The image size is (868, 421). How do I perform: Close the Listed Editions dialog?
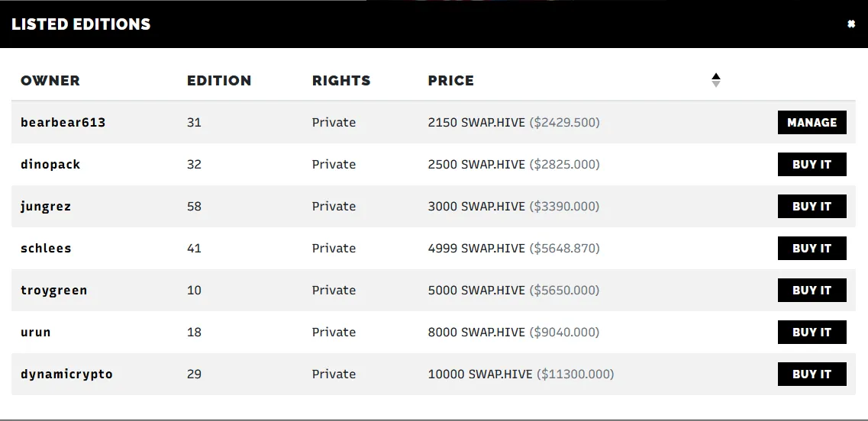pyautogui.click(x=851, y=24)
